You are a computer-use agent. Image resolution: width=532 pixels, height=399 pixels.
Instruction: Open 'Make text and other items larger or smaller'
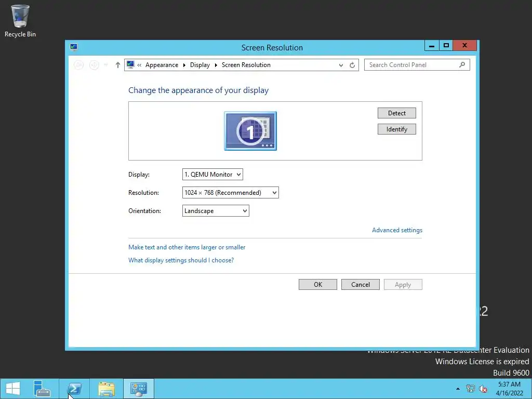(187, 247)
